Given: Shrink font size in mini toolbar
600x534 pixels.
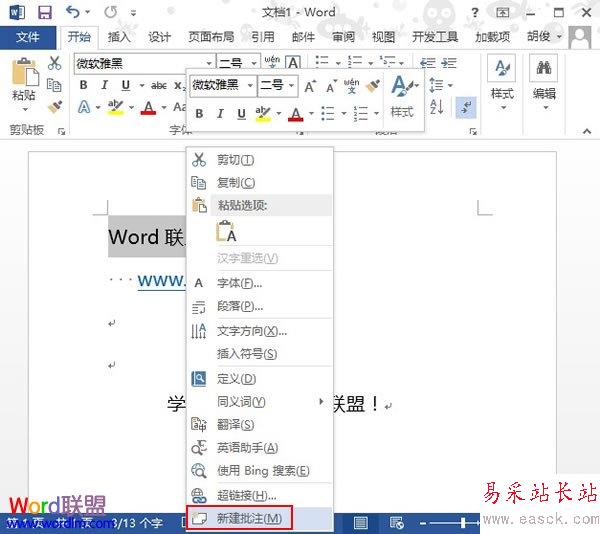Looking at the screenshot, I should (331, 87).
